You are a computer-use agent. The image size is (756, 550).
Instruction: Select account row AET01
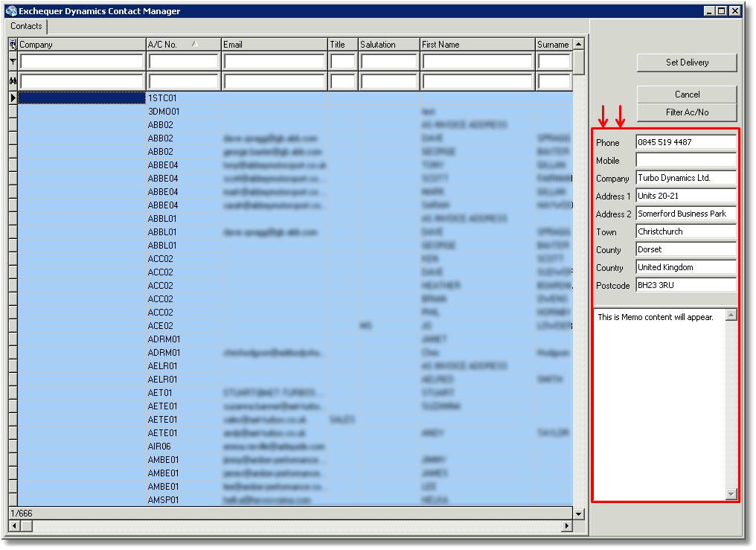point(295,393)
